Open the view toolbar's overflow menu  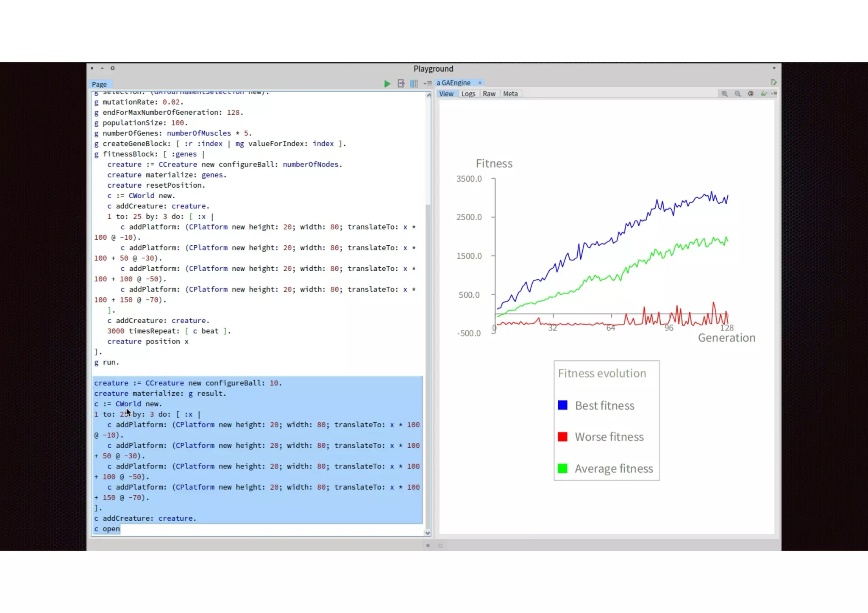pyautogui.click(x=774, y=94)
